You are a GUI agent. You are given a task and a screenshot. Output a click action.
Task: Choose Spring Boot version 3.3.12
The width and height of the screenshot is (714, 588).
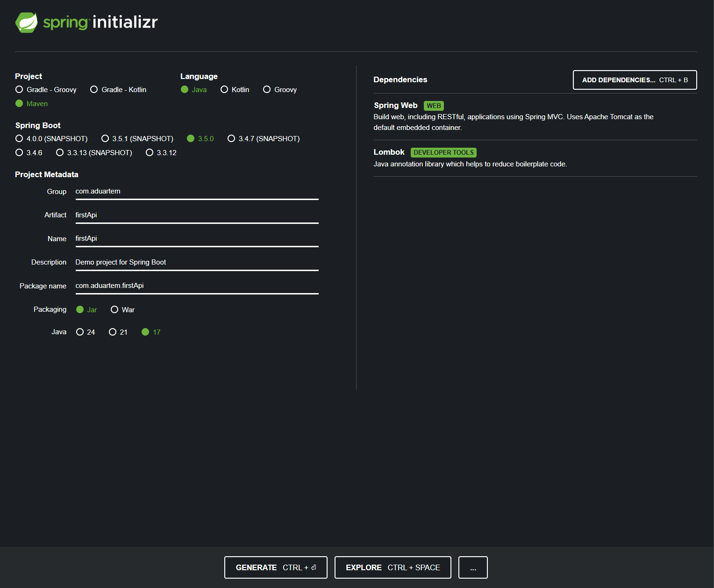pos(161,153)
